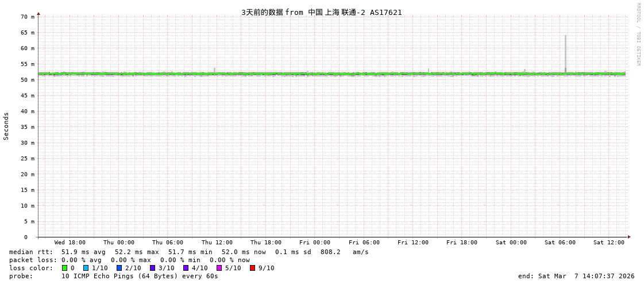Click the median rtt label
Screen dimensions: 644x284
[x=31, y=252]
